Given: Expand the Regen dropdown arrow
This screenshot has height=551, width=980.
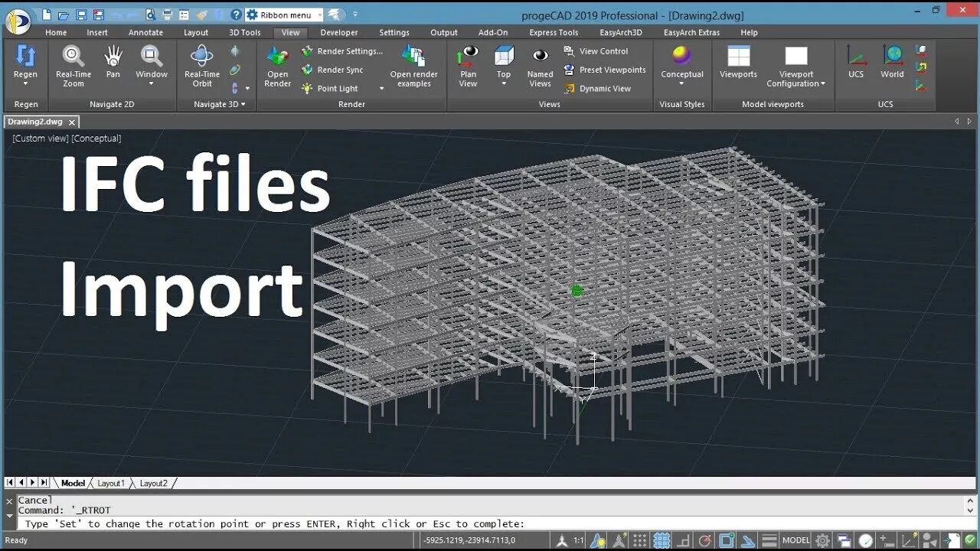Looking at the screenshot, I should (25, 83).
